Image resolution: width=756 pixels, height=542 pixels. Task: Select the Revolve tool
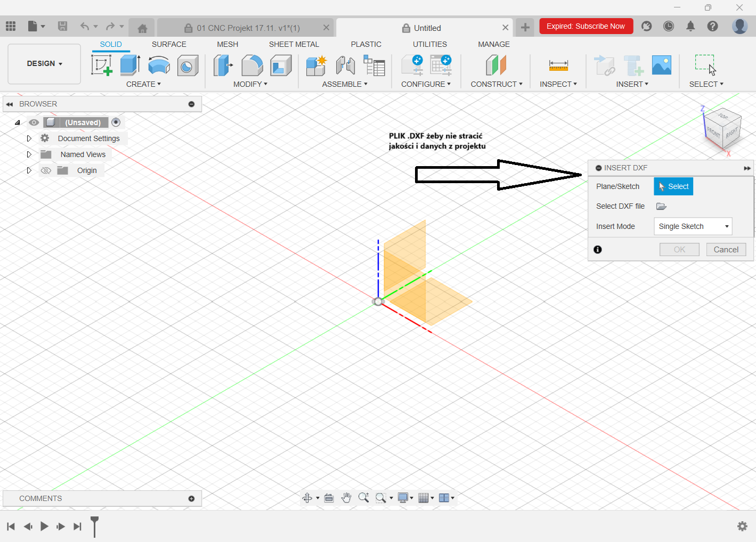[x=159, y=65]
